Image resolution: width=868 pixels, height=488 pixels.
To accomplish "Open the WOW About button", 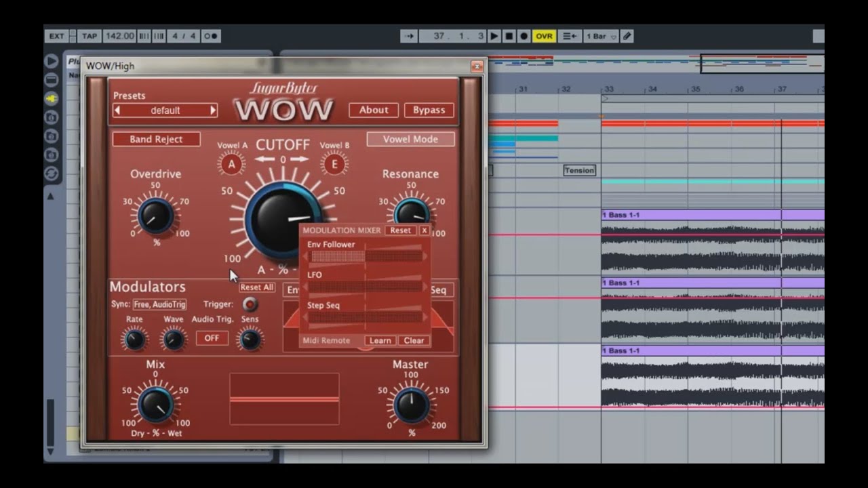I will tap(374, 110).
